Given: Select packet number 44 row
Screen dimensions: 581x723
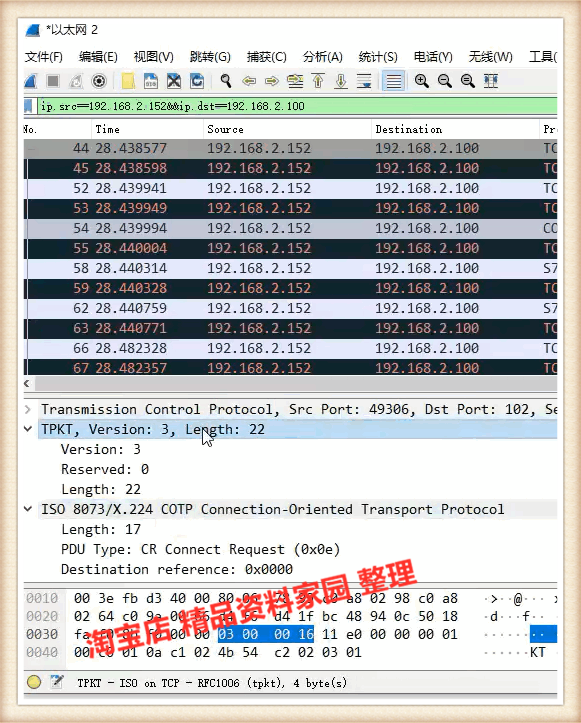Looking at the screenshot, I should point(290,148).
